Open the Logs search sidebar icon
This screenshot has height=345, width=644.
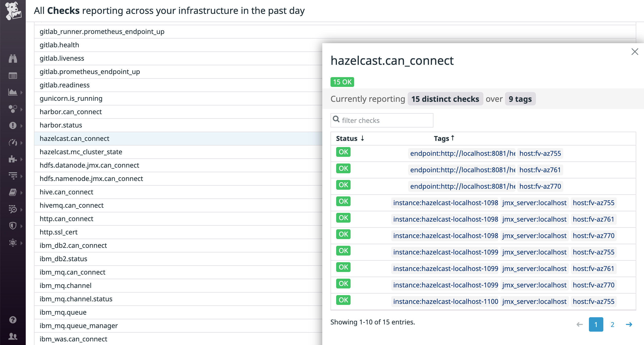pyautogui.click(x=12, y=209)
